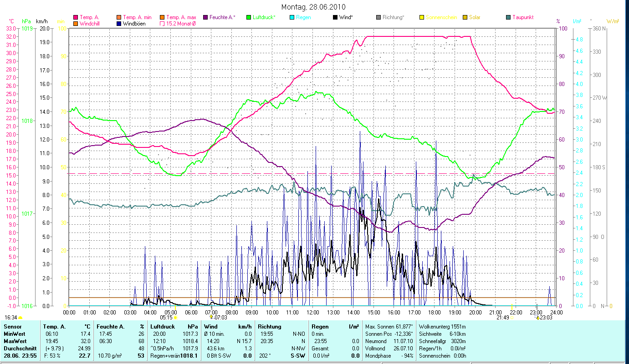The image size is (629, 364).
Task: Select the Taupunkt legend label
Action: pyautogui.click(x=522, y=17)
